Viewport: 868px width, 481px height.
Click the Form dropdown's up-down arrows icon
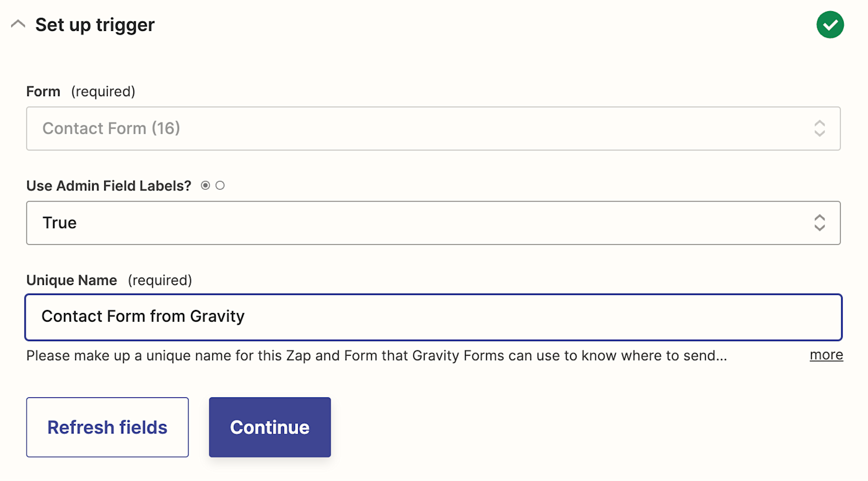pyautogui.click(x=819, y=128)
